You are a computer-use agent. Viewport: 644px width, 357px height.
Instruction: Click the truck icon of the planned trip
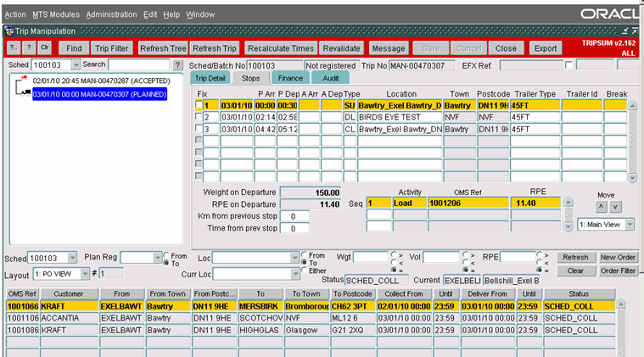25,92
